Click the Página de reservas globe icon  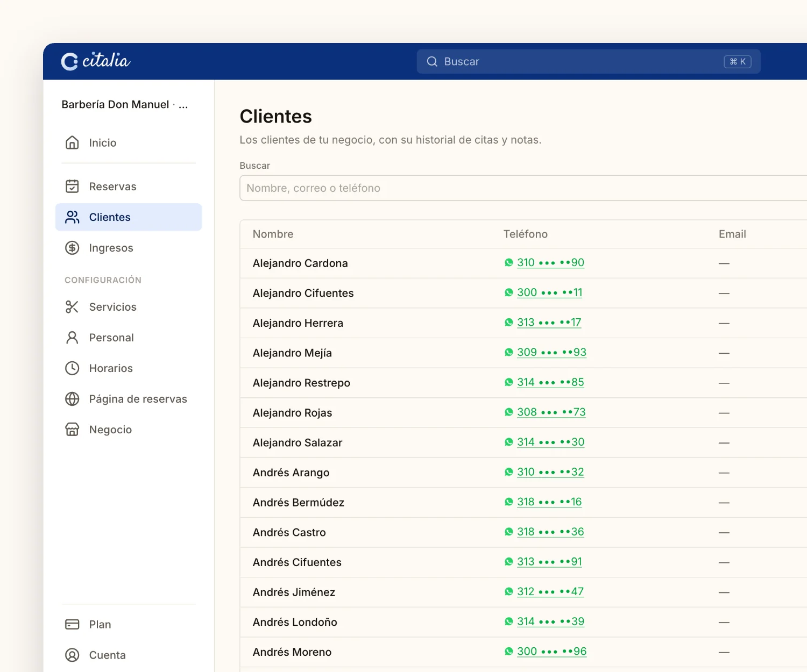coord(72,399)
